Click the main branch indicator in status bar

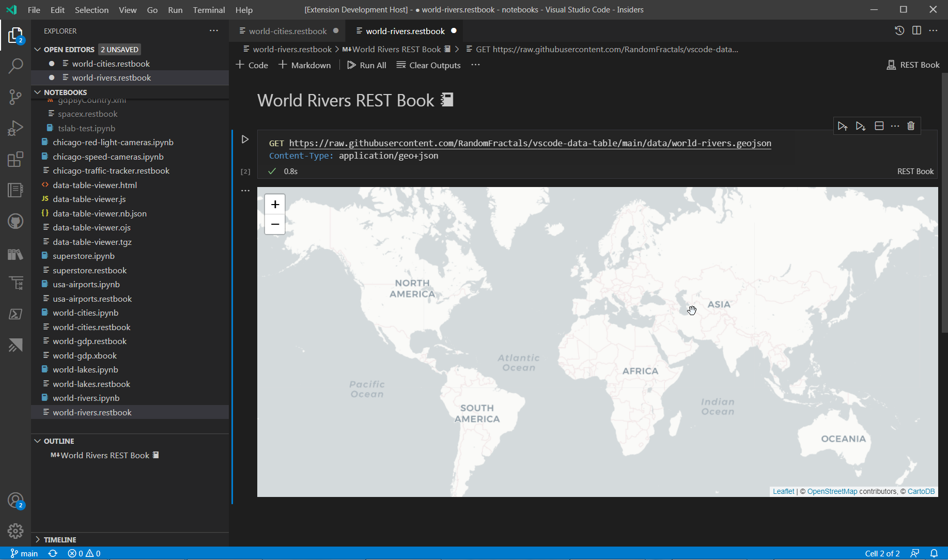24,553
